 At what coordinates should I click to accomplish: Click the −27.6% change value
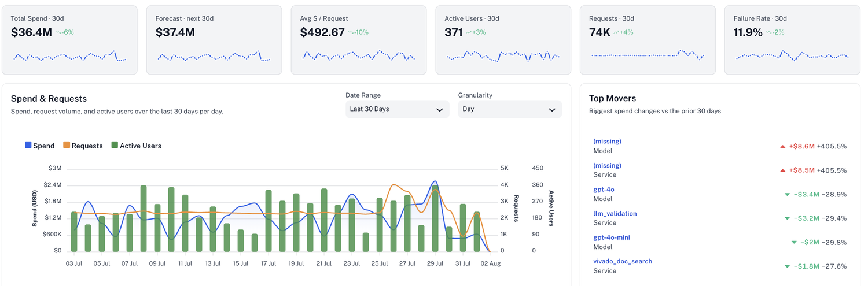point(834,266)
